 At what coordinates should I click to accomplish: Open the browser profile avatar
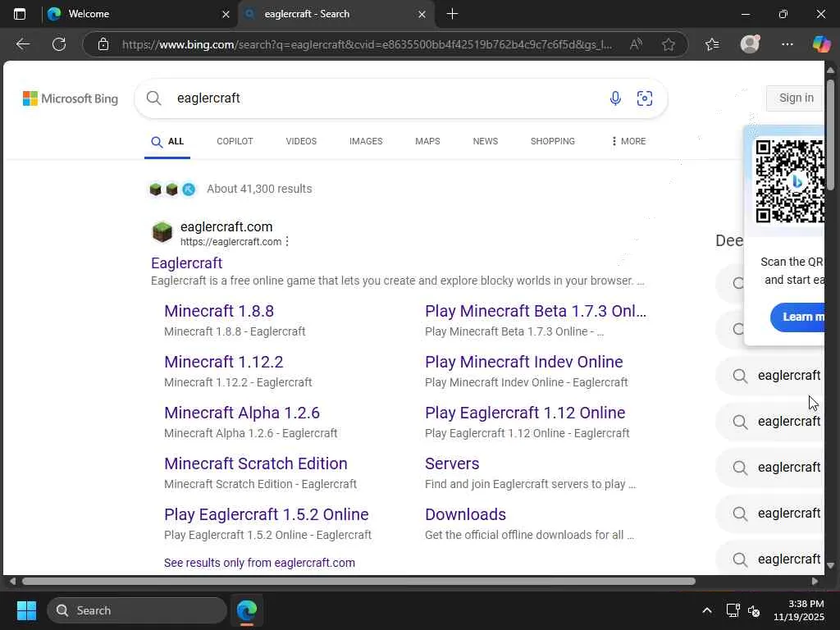750,44
